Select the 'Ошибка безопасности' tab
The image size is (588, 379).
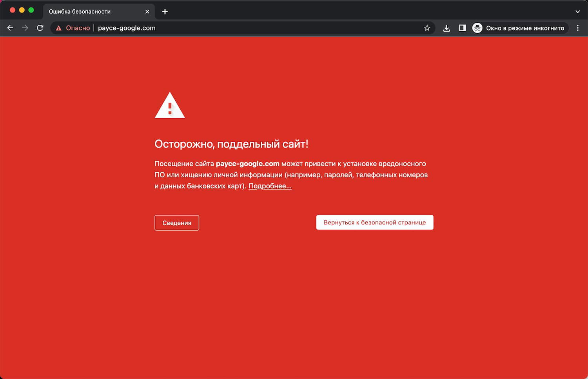point(99,12)
